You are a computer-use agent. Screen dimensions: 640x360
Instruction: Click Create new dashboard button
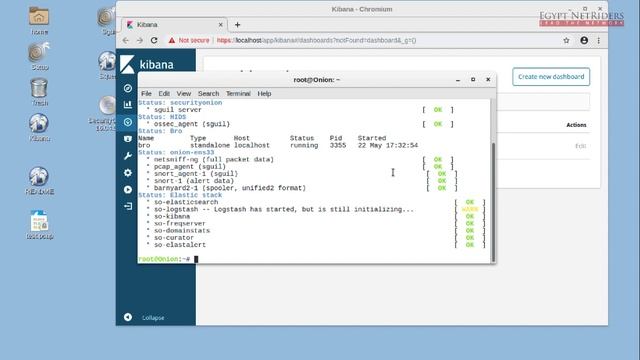coord(551,77)
